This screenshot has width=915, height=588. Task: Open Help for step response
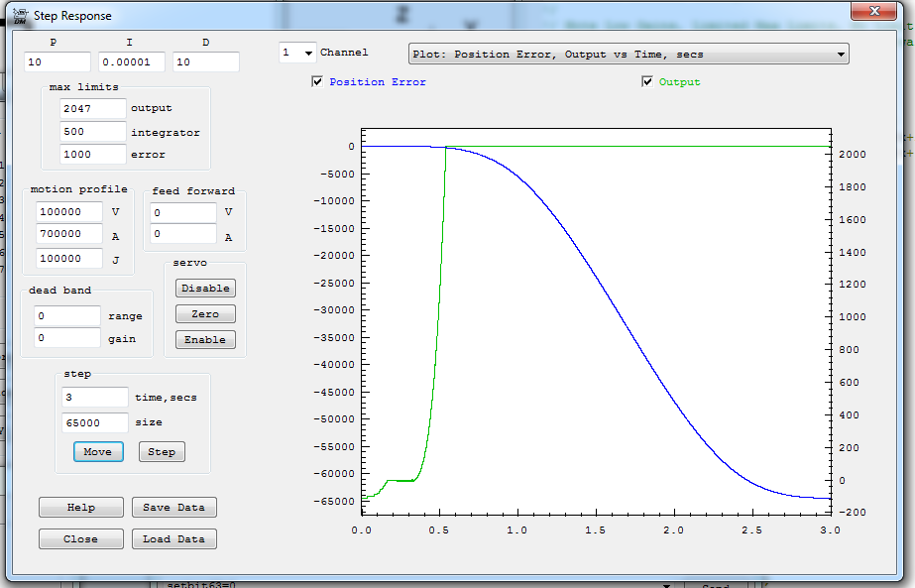point(81,508)
